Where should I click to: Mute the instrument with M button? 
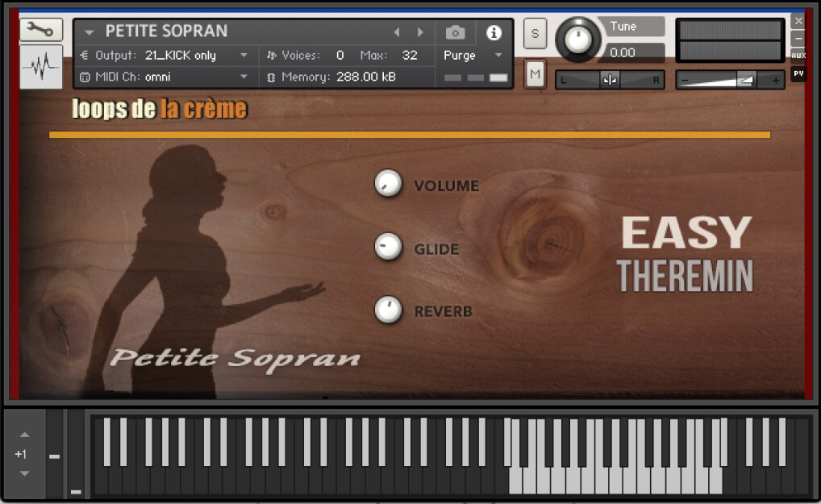click(535, 74)
